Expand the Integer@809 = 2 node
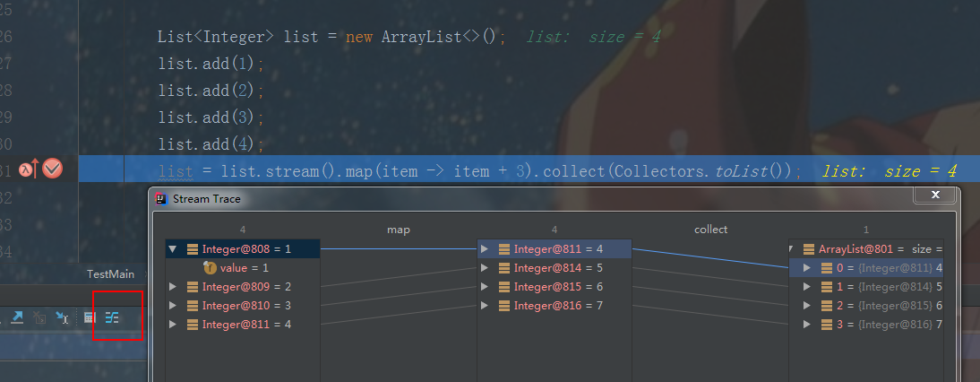 tap(173, 286)
